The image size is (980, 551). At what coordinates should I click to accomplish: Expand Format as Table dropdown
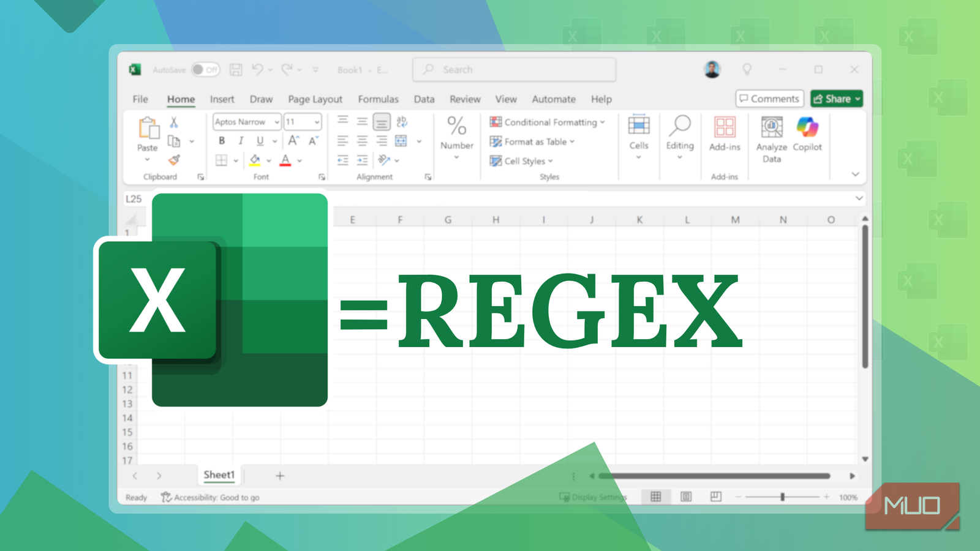(572, 141)
